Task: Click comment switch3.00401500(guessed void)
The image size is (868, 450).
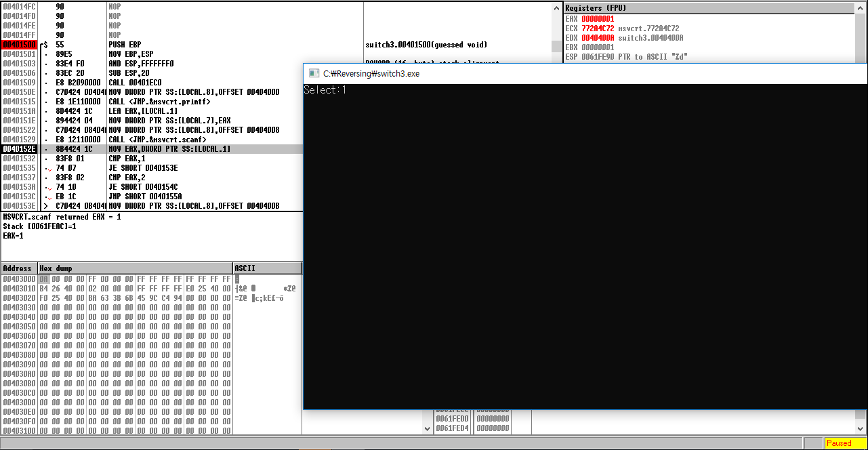Action: [426, 45]
